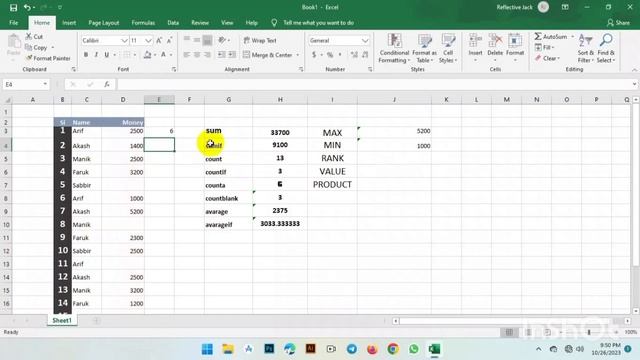Viewport: 640px width, 360px height.
Task: Select the Sheet1 tab
Action: (x=62, y=320)
